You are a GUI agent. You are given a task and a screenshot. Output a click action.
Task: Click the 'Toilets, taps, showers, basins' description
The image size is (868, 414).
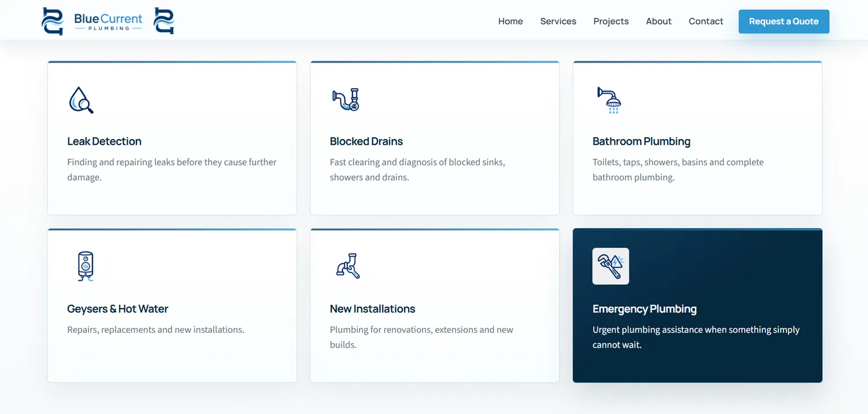678,170
